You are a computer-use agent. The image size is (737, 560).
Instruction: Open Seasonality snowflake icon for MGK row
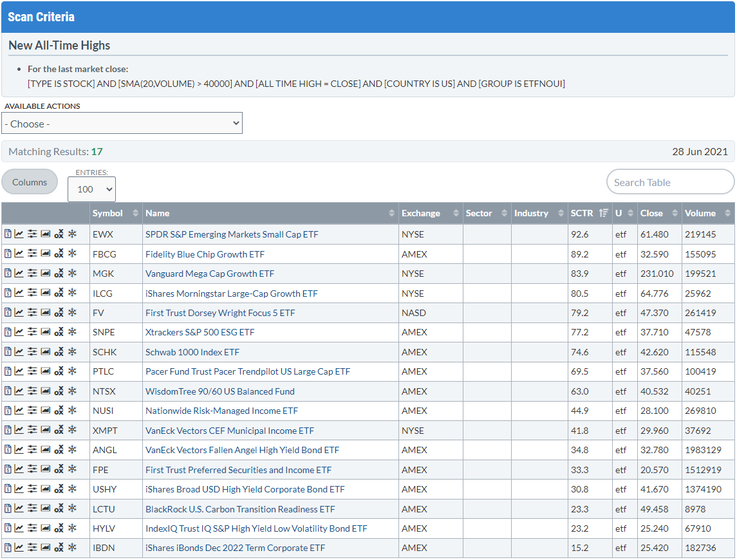72,273
